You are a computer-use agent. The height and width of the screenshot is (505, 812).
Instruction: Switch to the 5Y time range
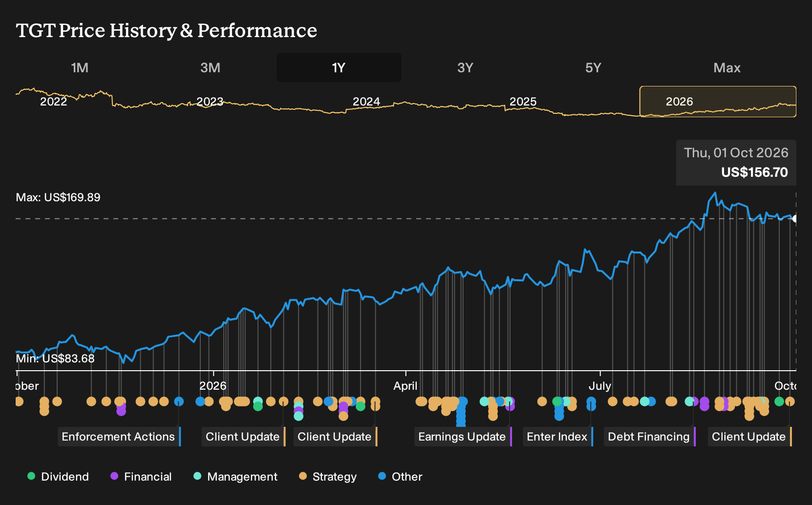point(593,67)
